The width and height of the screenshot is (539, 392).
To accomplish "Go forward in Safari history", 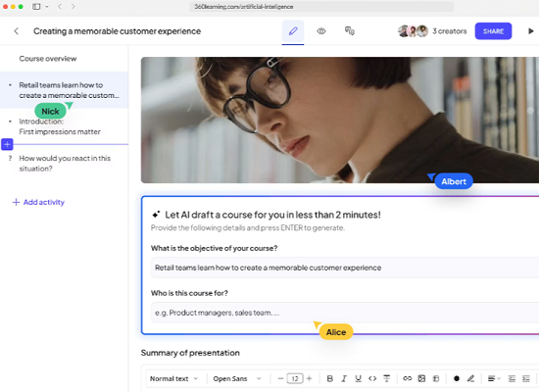I will (73, 7).
